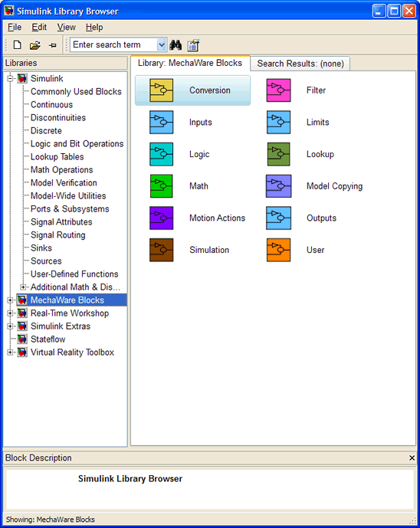The width and height of the screenshot is (420, 528).
Task: Select Stateflow in the libraries tree
Action: click(48, 339)
